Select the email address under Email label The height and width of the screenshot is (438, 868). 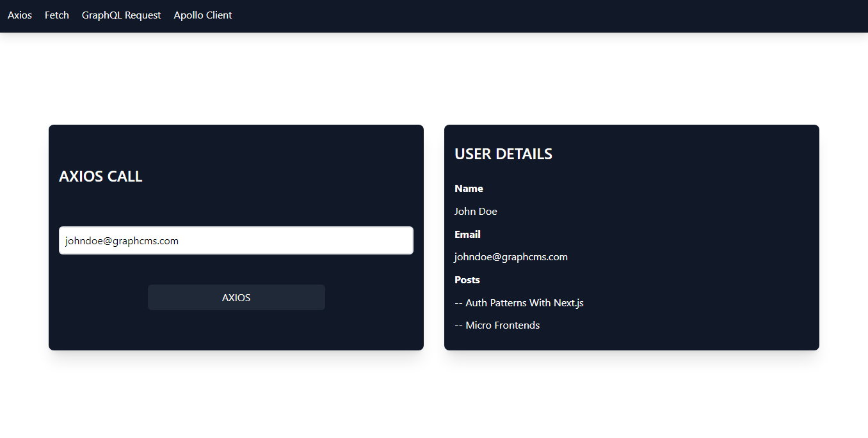pyautogui.click(x=511, y=257)
